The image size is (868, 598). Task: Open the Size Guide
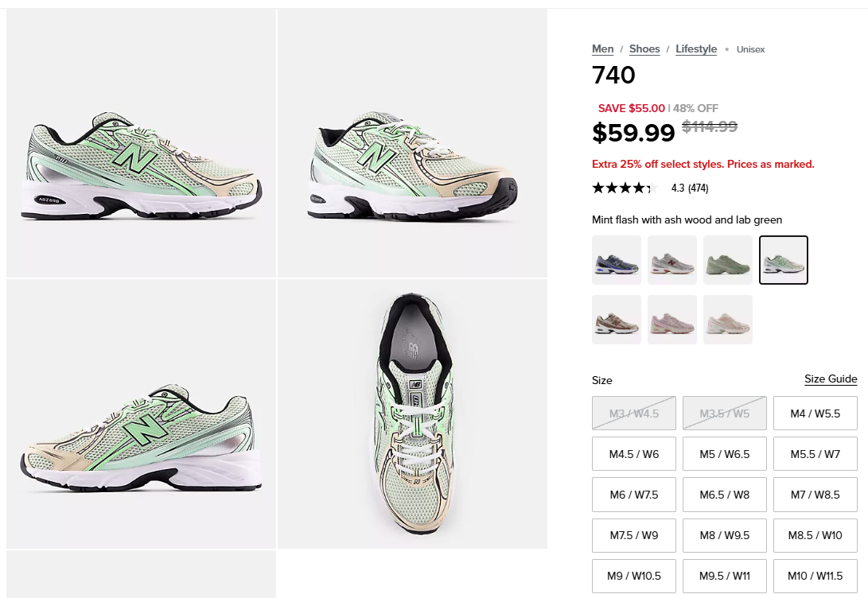coord(831,379)
